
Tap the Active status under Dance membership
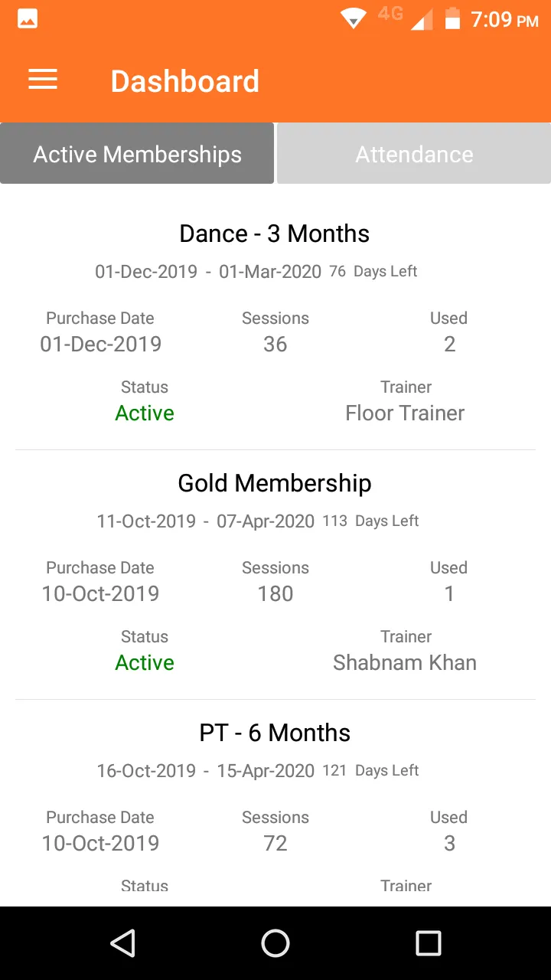click(145, 413)
